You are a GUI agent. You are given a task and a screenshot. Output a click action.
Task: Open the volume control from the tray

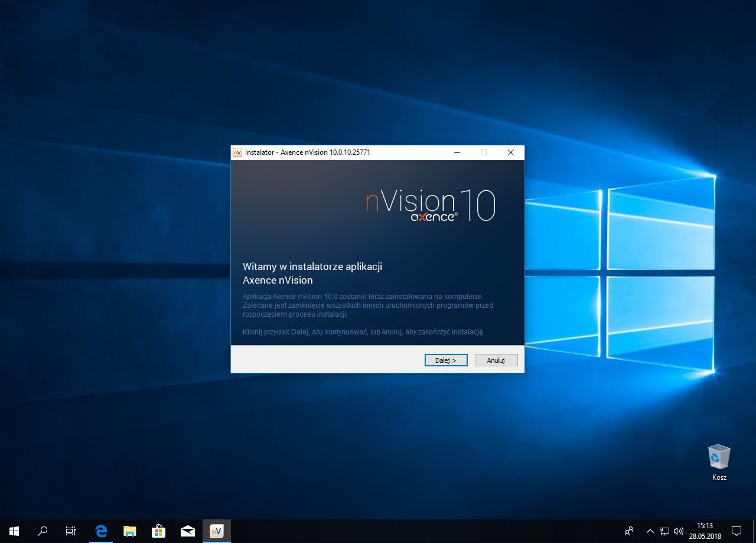(678, 531)
